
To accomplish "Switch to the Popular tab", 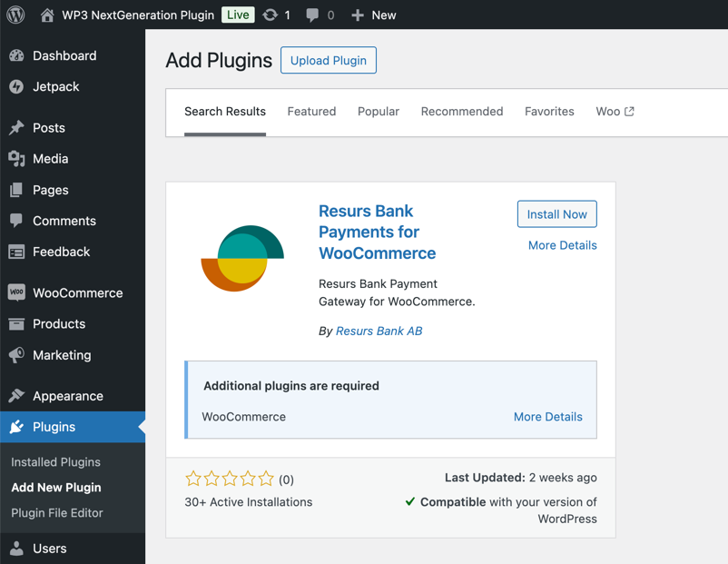I will (379, 112).
